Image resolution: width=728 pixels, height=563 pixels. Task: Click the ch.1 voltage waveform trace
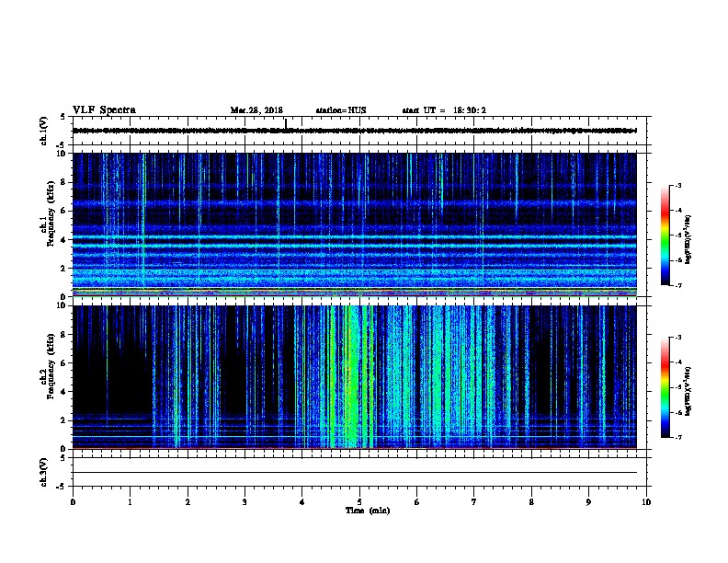(355, 131)
